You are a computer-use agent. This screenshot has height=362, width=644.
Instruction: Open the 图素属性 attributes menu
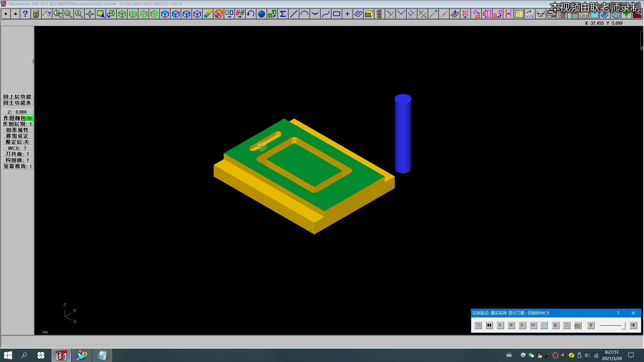pos(17,130)
